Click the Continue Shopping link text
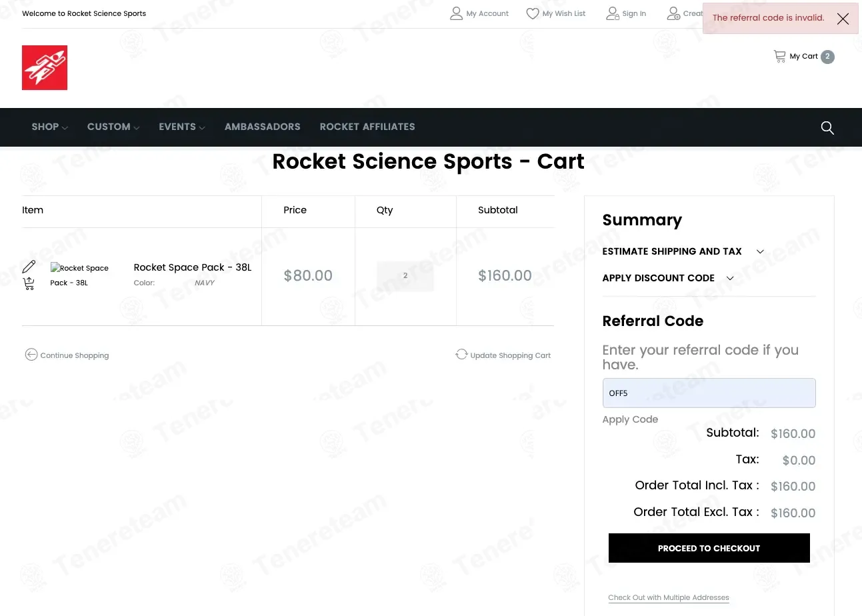 pyautogui.click(x=75, y=355)
